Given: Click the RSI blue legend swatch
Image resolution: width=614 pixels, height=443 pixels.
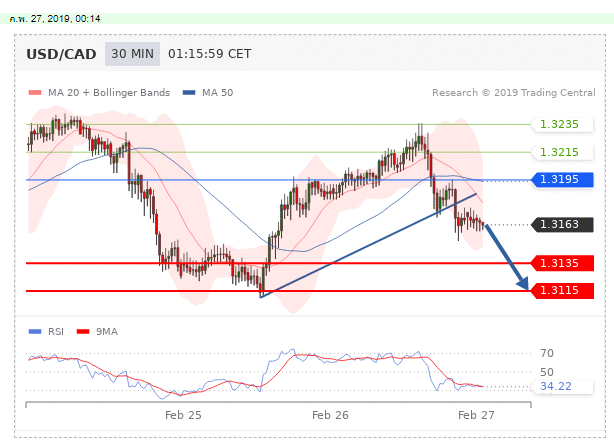Looking at the screenshot, I should (35, 332).
